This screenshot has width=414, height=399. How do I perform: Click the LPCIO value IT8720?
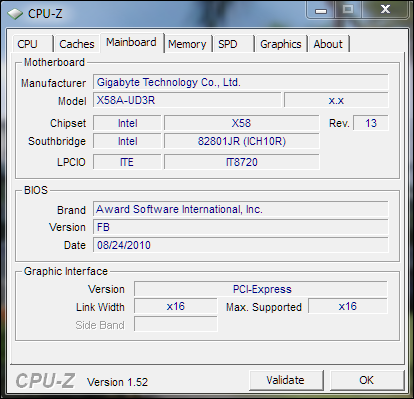pos(242,162)
